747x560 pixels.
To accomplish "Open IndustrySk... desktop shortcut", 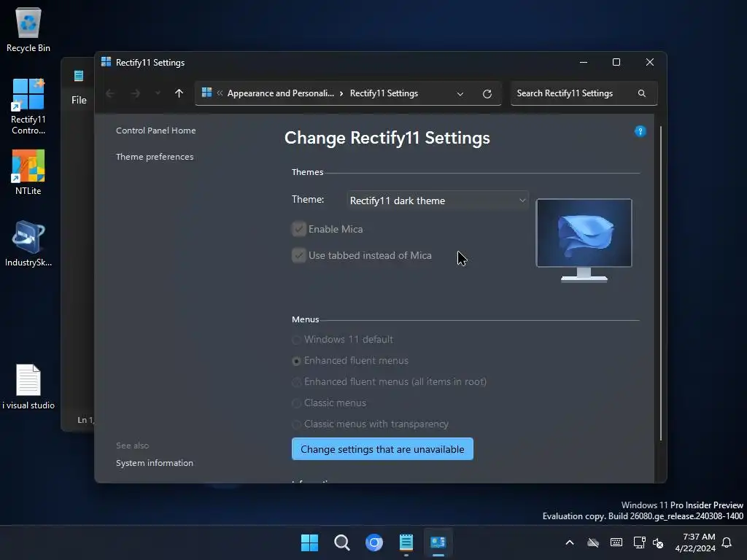I will click(x=28, y=244).
